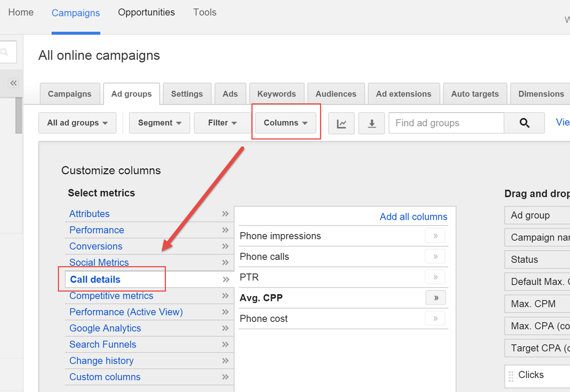Select the Performance (Active View) link

126,312
